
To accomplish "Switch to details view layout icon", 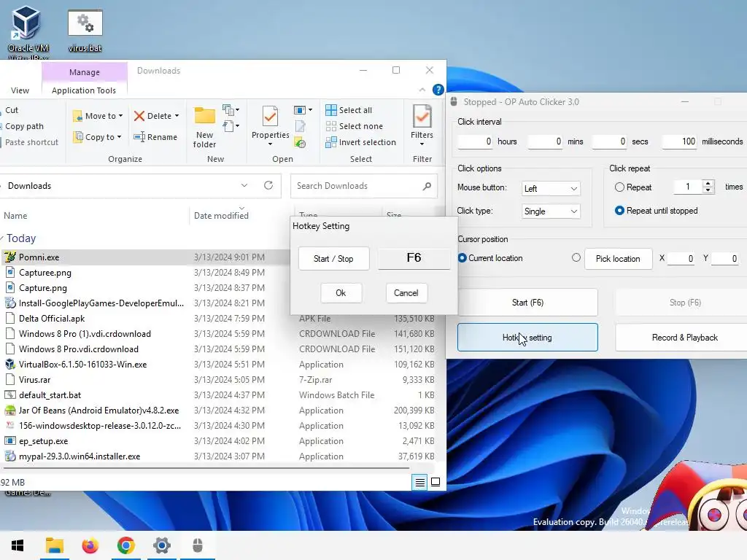I will click(x=419, y=483).
